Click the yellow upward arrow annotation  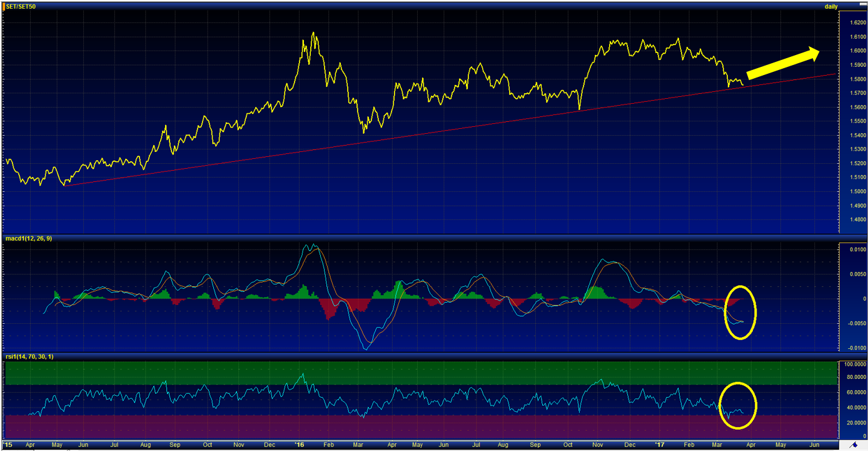click(x=783, y=63)
